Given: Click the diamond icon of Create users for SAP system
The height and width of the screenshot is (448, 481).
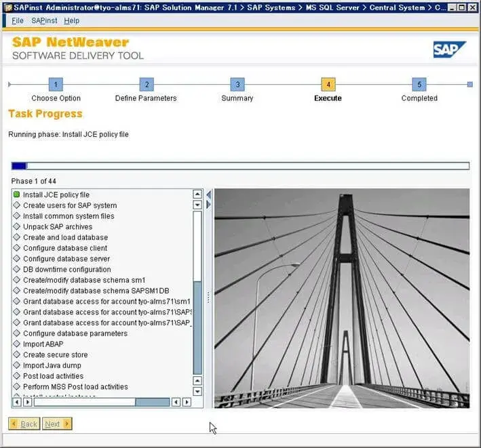Looking at the screenshot, I should pyautogui.click(x=16, y=205).
